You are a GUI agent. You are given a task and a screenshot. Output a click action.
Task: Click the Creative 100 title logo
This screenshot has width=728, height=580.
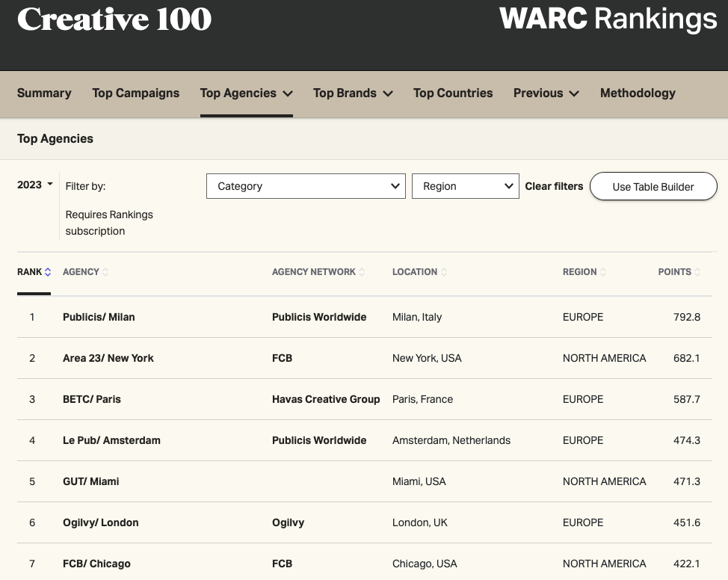pos(114,19)
